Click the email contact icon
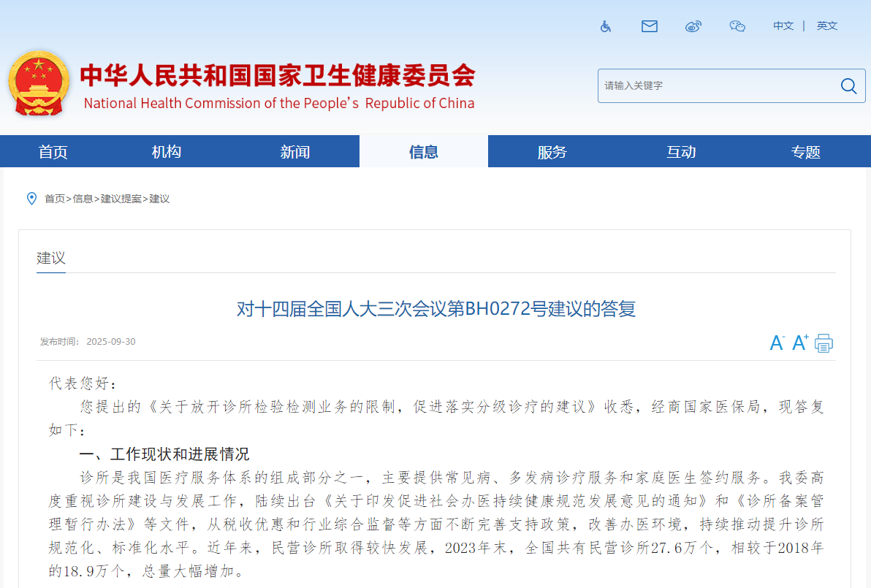Screen dimensions: 871x588 coord(649,26)
